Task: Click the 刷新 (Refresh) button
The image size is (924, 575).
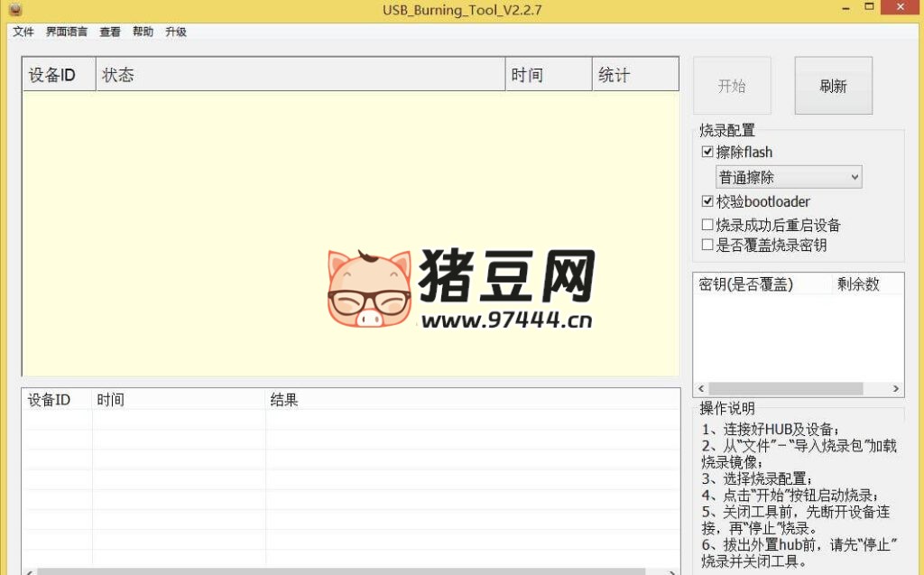Action: [832, 85]
